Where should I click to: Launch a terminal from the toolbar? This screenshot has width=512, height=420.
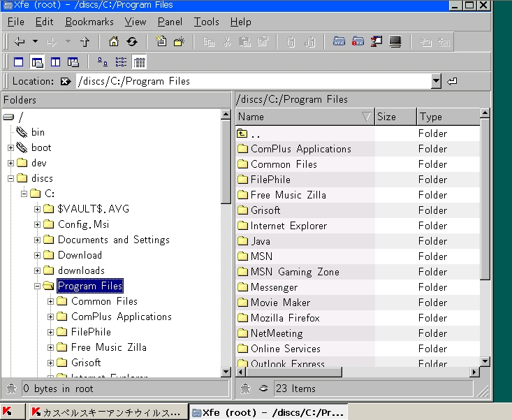(395, 42)
